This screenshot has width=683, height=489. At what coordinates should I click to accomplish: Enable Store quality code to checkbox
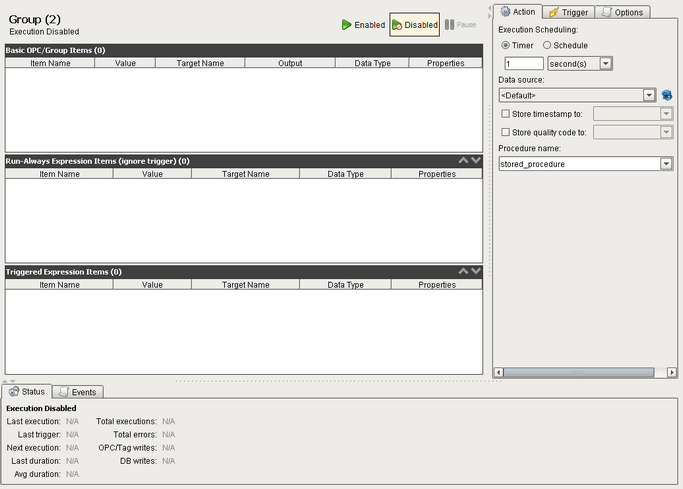tap(505, 132)
